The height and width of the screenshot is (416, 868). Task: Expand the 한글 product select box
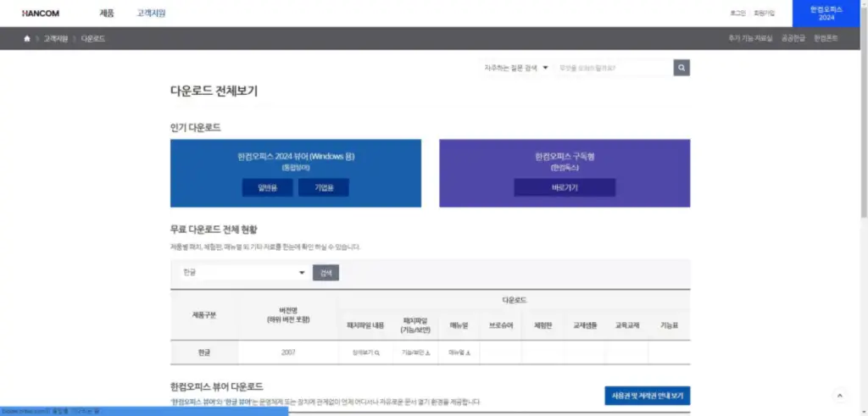pos(244,273)
